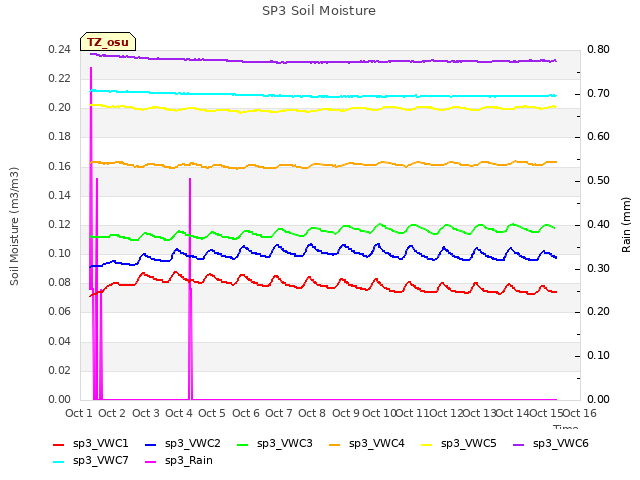Viewport: 640px width, 480px height.
Task: Click the 0.50 right axis value
Action: tap(598, 180)
